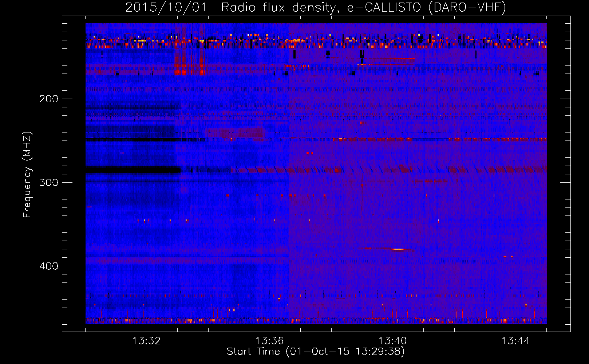589x364 pixels.
Task: Click the black band just below 280 MHz
Action: [133, 170]
